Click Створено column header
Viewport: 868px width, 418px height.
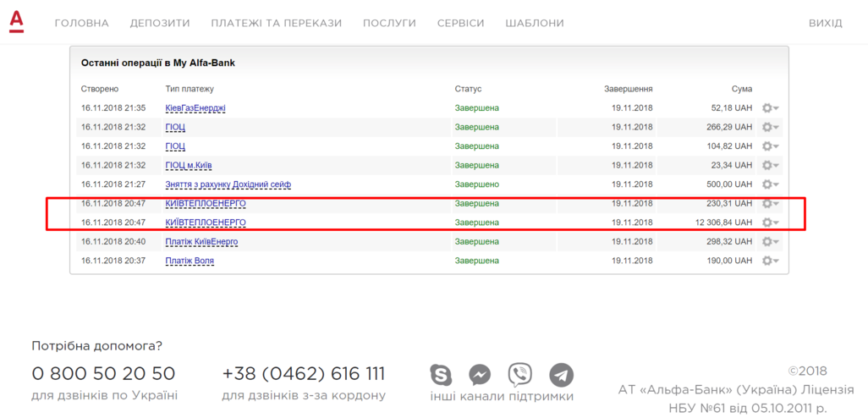coord(100,89)
